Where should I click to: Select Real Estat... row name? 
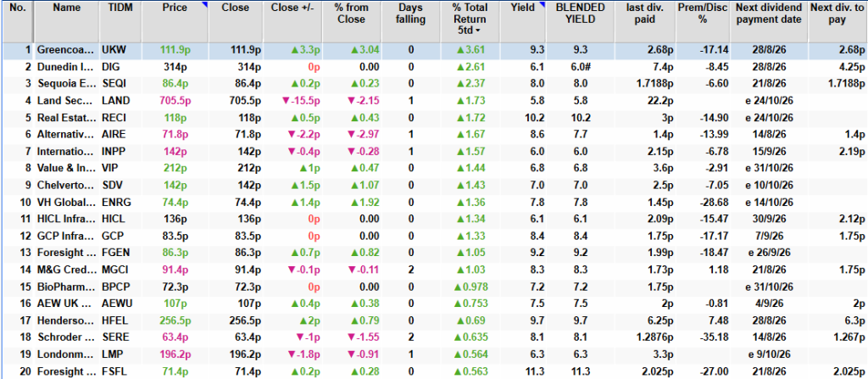65,118
